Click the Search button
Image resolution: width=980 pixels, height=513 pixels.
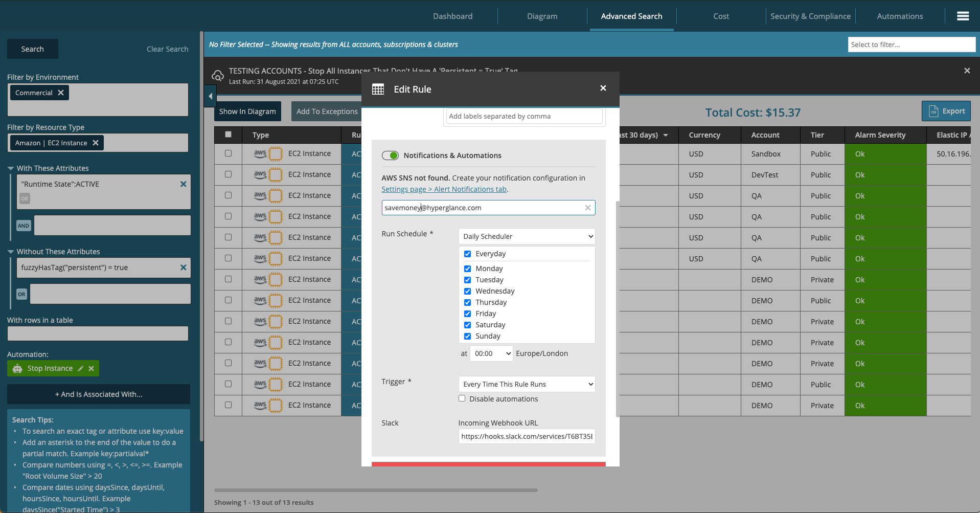click(x=33, y=49)
